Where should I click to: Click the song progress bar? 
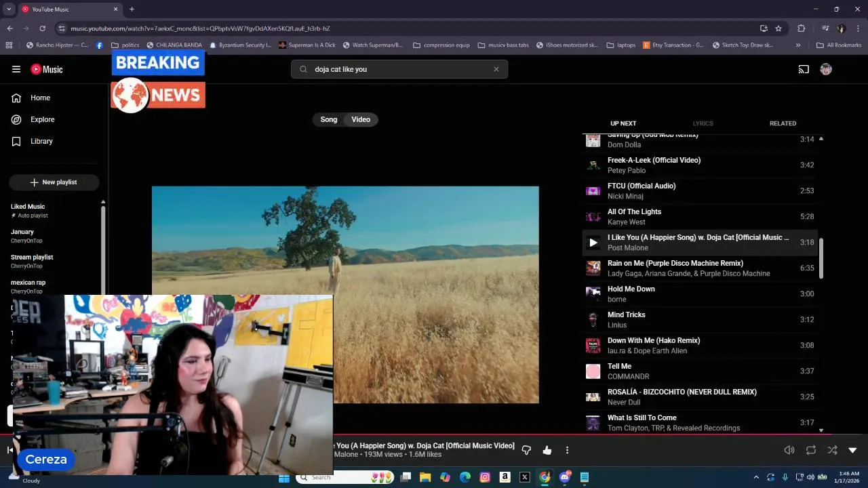pos(434,434)
